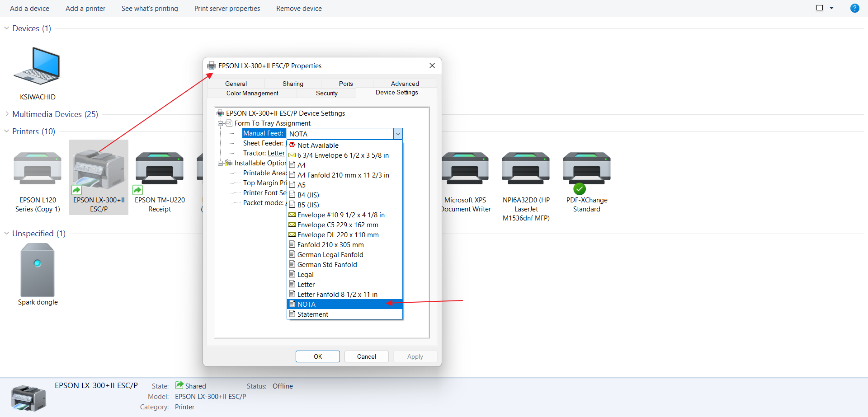Choose Envelope DL 220 x 110 mm
This screenshot has width=868, height=417.
click(x=344, y=235)
